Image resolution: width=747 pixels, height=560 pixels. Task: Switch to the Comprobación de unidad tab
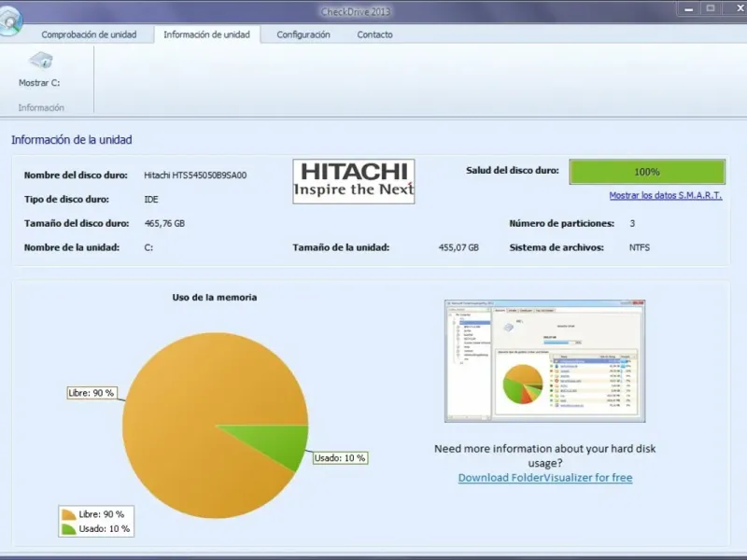click(89, 35)
